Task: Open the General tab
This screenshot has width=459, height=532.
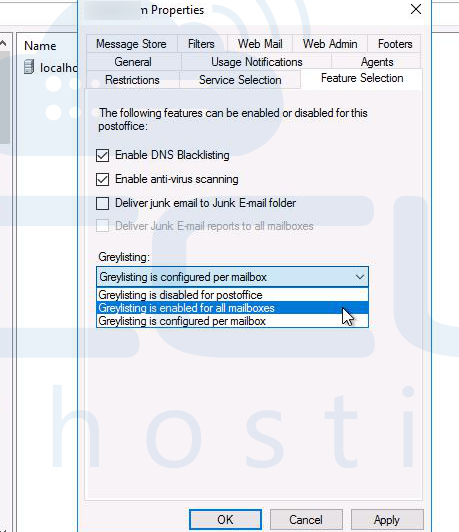Action: [133, 62]
